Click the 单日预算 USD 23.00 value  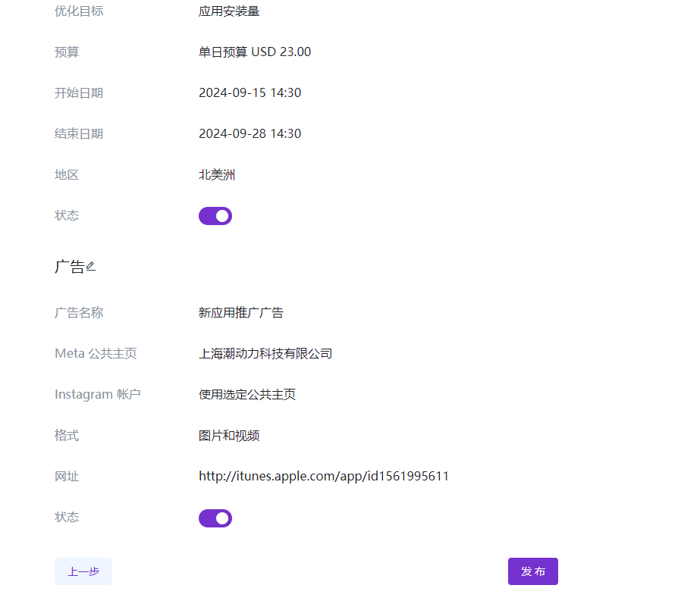click(255, 52)
